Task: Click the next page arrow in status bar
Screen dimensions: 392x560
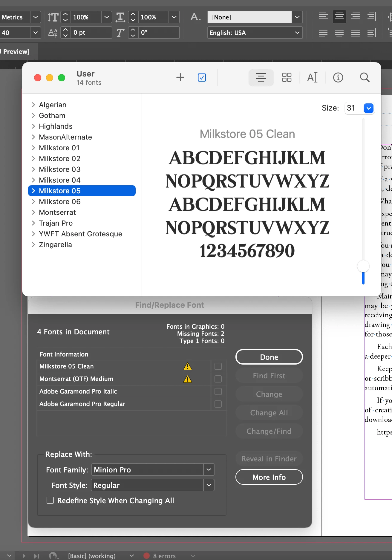Action: coord(24,556)
